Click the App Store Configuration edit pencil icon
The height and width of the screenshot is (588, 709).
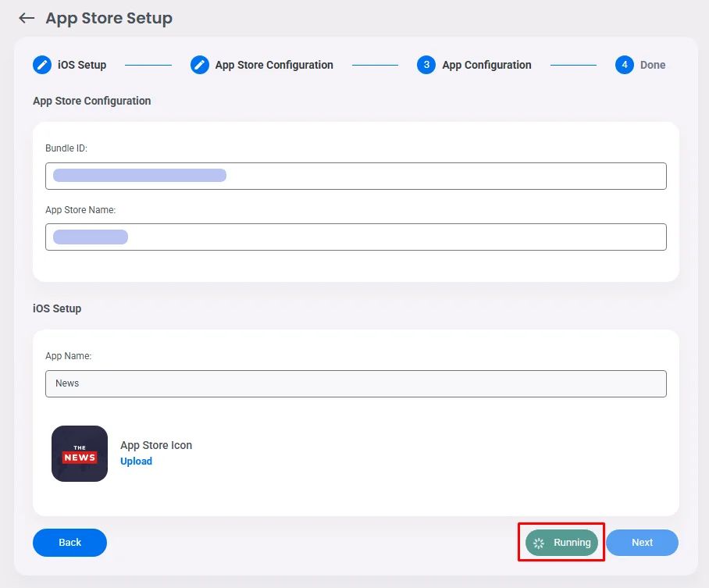click(x=200, y=65)
